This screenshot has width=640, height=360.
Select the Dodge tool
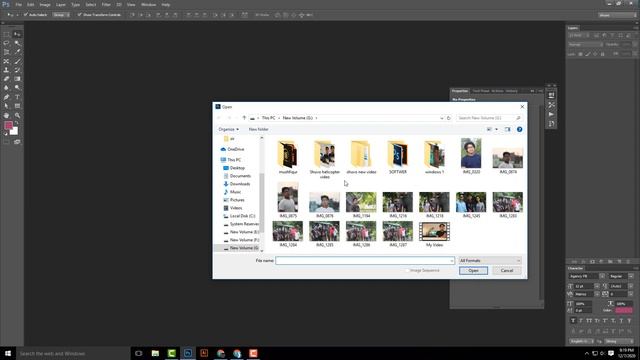coord(17,88)
